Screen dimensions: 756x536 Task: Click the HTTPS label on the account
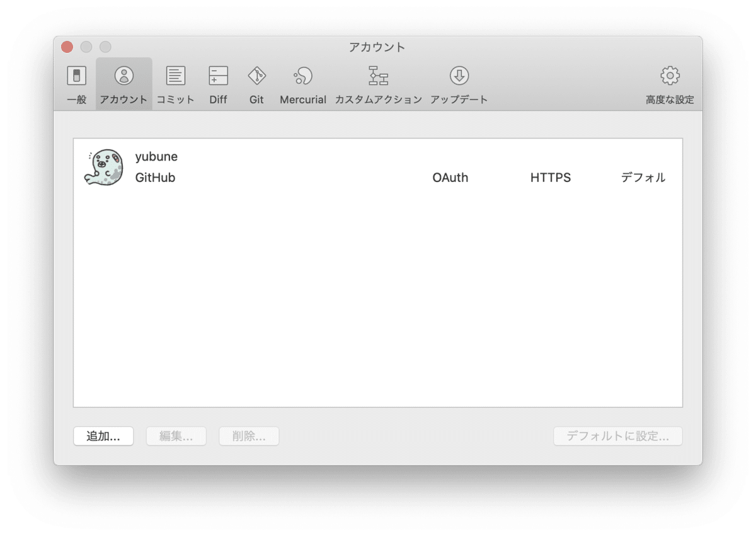(x=550, y=178)
